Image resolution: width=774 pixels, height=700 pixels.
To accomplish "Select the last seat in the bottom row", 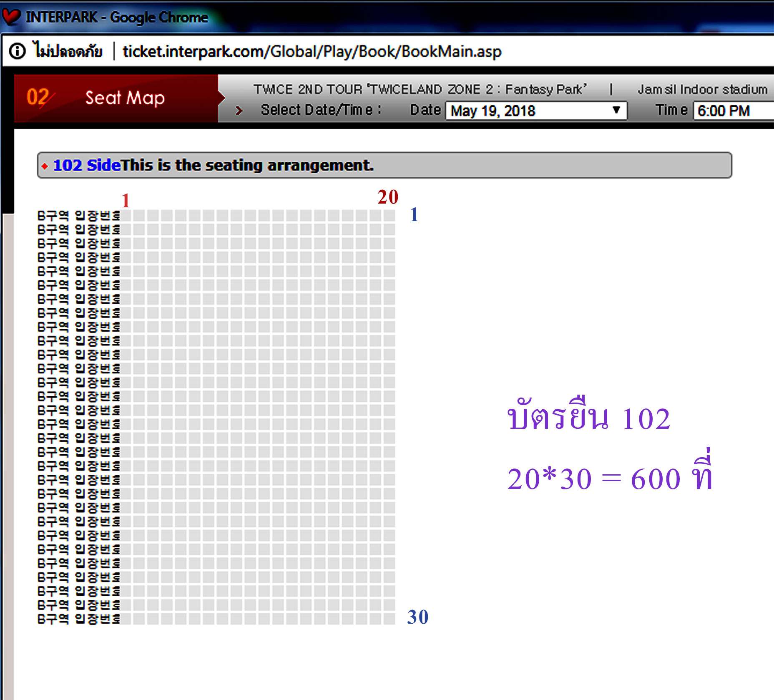I will (390, 619).
